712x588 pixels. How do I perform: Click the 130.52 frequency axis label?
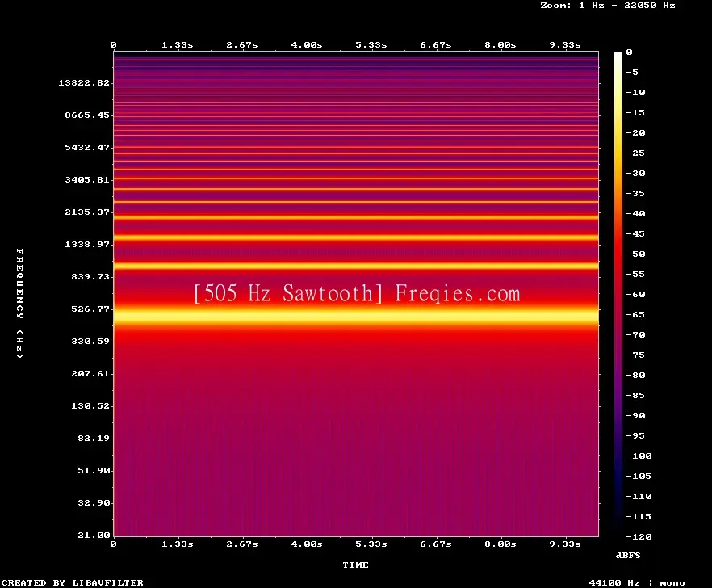click(x=90, y=405)
